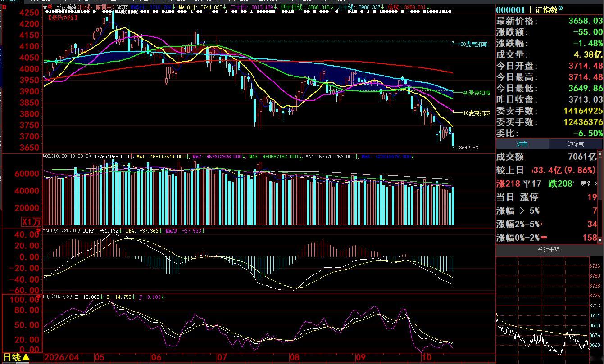The height and width of the screenshot is (364, 604).
Task: Click the 10麦克扣减 marker label
Action: click(x=477, y=113)
